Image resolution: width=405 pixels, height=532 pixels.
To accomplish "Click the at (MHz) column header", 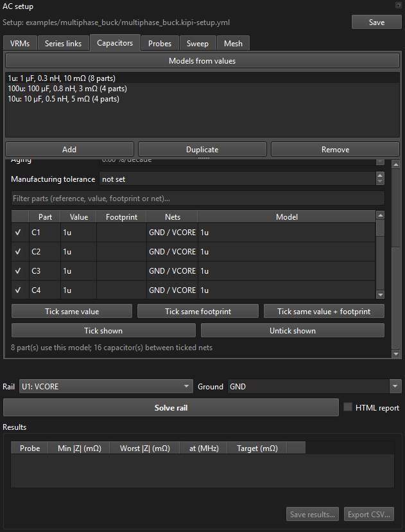I will [203, 448].
